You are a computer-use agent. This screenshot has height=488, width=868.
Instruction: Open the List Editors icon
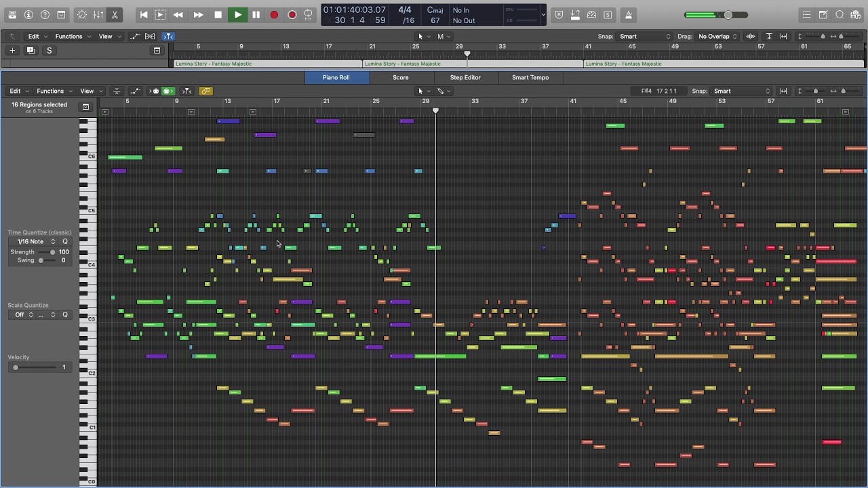point(806,15)
